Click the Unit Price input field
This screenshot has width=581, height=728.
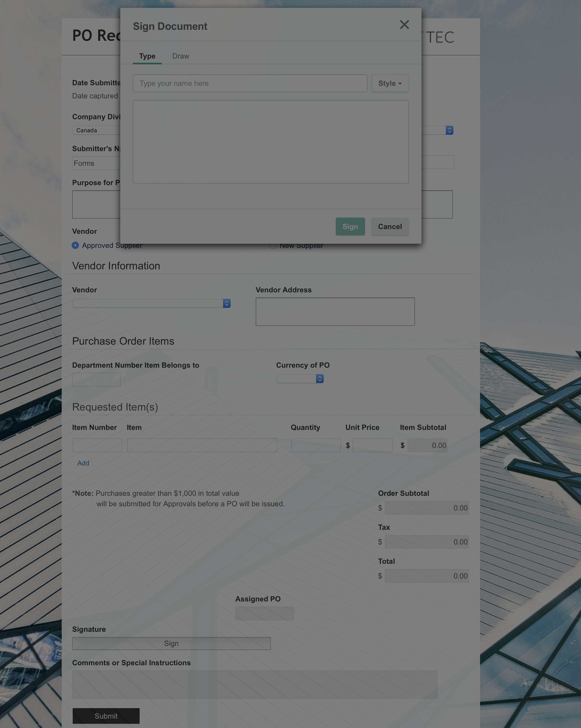[372, 445]
